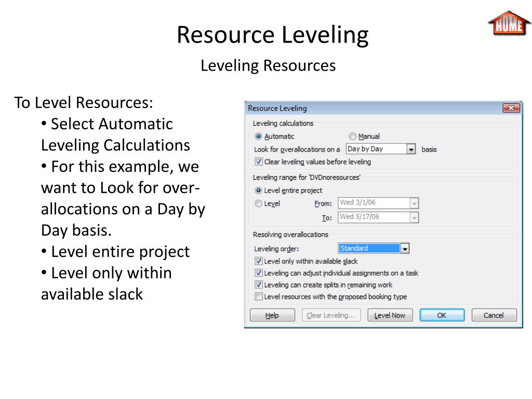
Task: Open the To date dropdown
Action: click(414, 218)
